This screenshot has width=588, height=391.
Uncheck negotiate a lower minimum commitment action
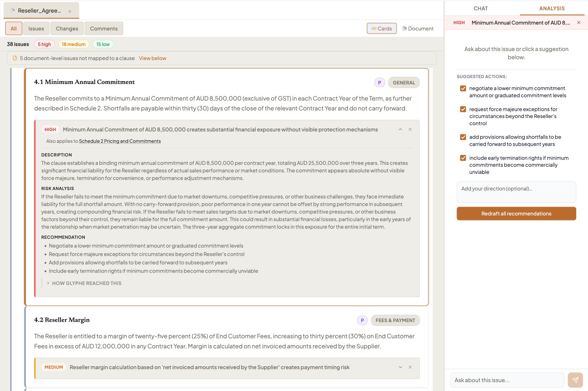click(463, 89)
